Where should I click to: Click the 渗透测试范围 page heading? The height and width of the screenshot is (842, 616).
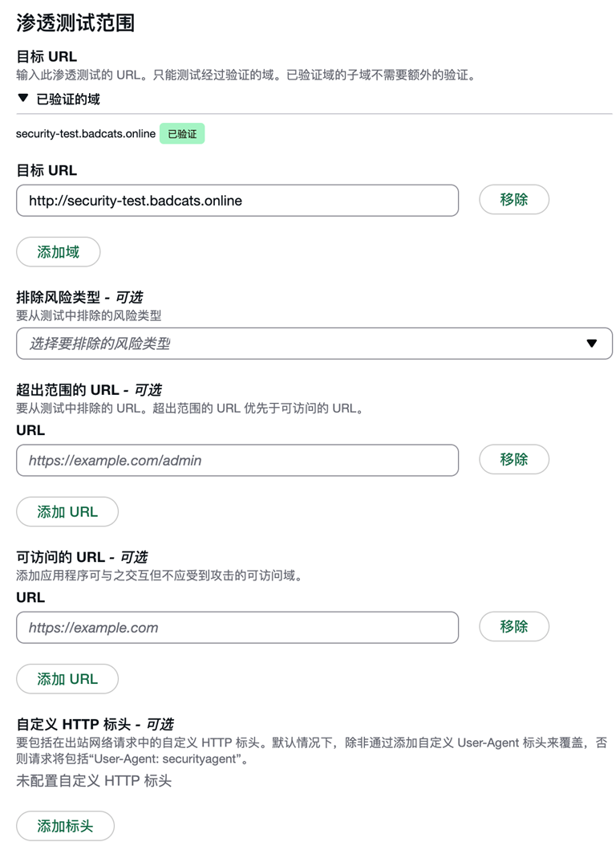point(76,24)
